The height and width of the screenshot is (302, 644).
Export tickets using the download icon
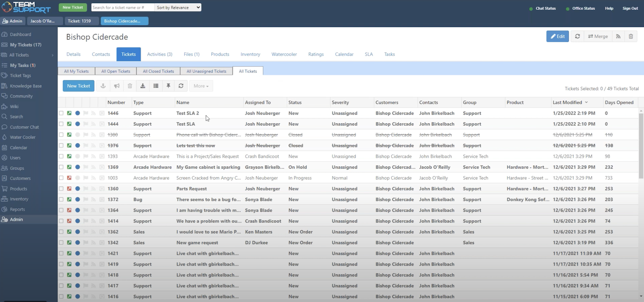click(143, 86)
